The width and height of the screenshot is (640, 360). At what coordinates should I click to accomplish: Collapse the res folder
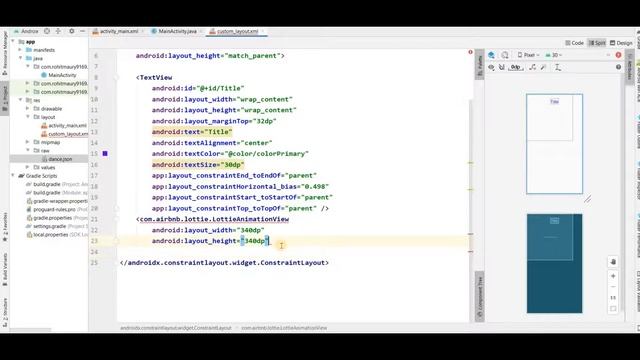20,100
